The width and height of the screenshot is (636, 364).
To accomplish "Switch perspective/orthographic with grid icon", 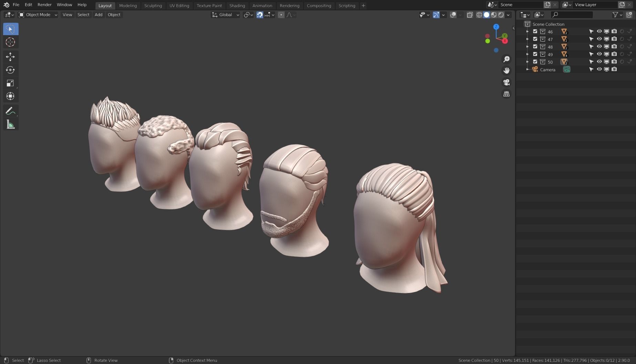I will pyautogui.click(x=506, y=94).
